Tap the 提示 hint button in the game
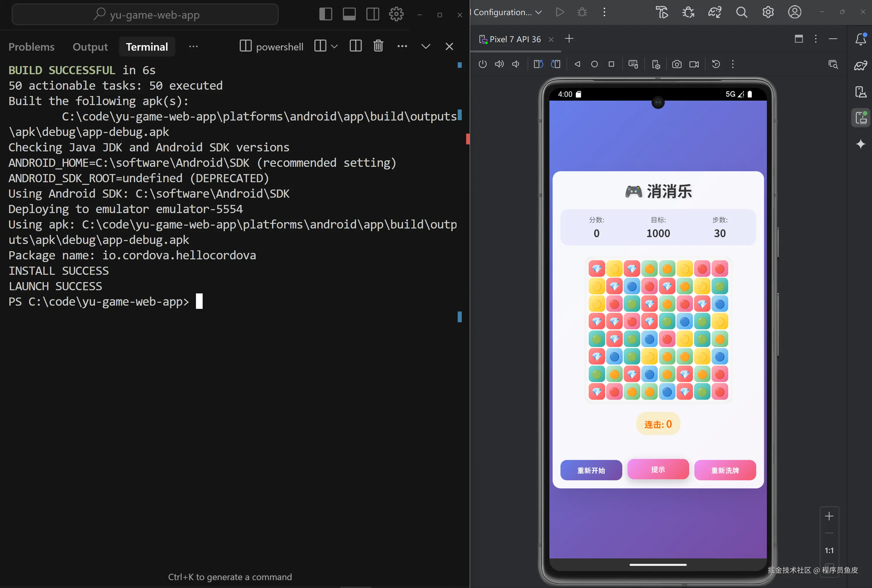872x588 pixels. click(x=658, y=469)
